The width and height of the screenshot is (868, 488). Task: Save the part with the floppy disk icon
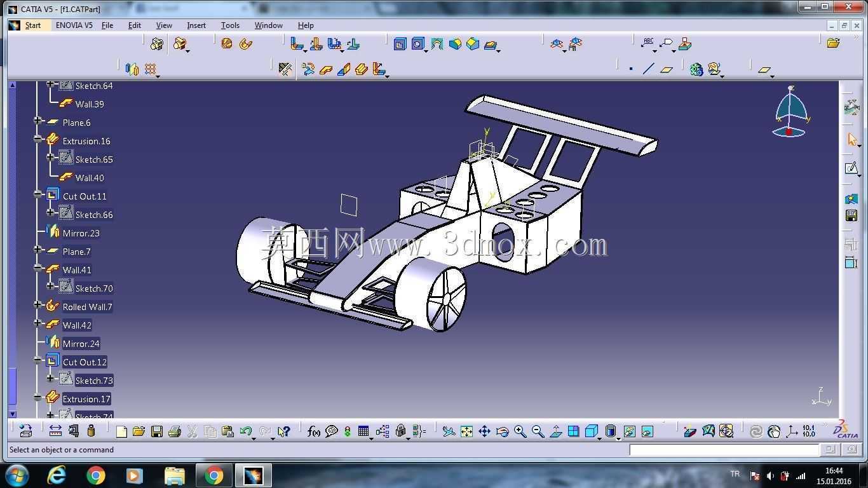[157, 431]
